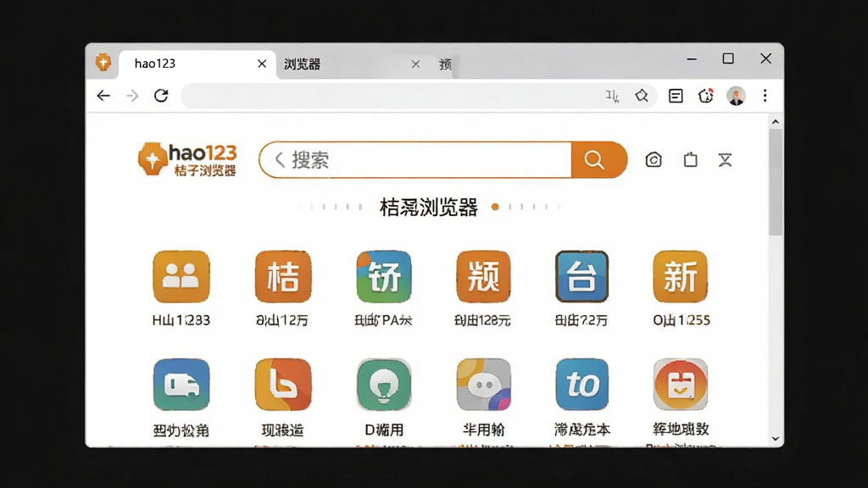Switch to the 浏览器 tab
Viewport: 868px width, 488px height.
(354, 64)
